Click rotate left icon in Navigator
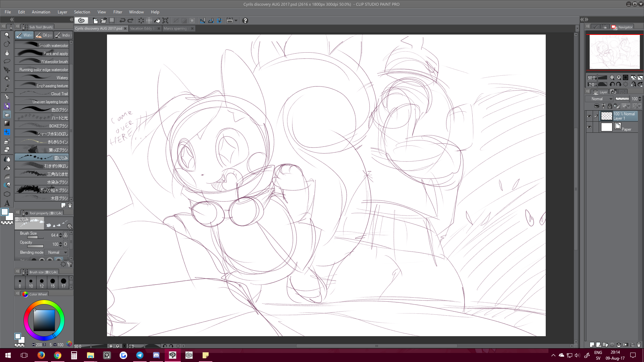 point(612,84)
